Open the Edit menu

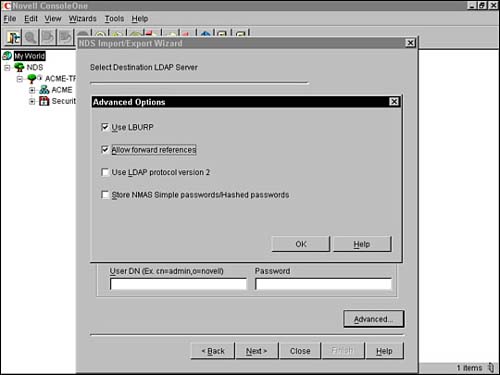click(x=31, y=19)
